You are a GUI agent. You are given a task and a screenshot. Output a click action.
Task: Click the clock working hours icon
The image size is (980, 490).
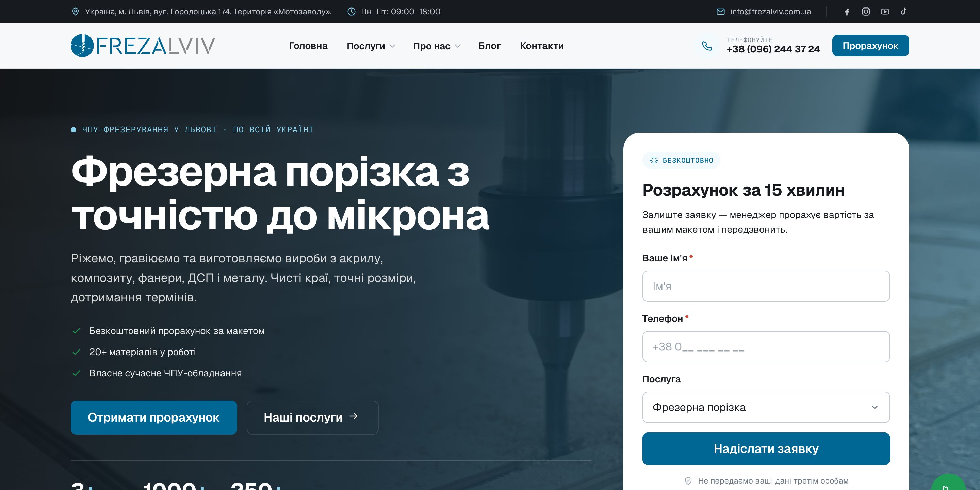click(x=352, y=12)
